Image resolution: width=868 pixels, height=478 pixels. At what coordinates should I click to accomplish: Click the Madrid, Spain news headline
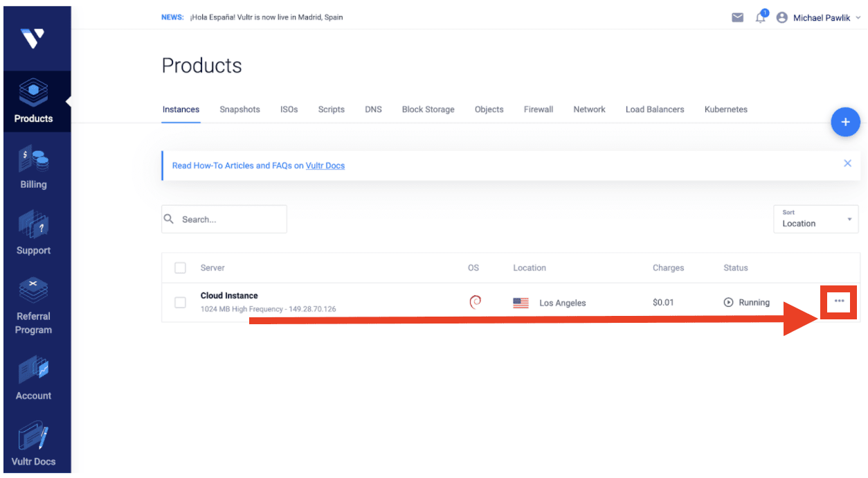click(x=266, y=17)
